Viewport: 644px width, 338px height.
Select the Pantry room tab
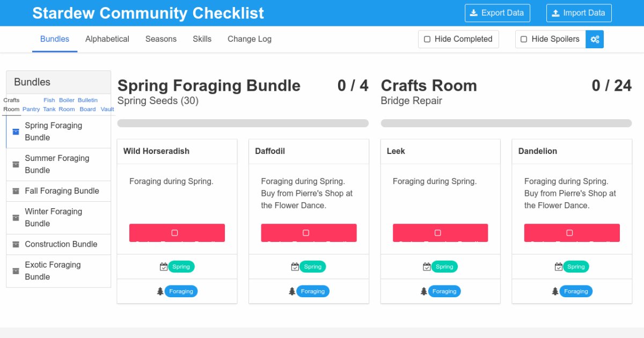click(31, 109)
